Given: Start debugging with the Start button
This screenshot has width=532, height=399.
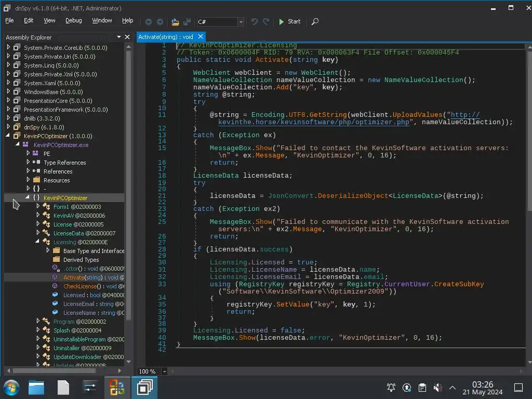Looking at the screenshot, I should coord(289,21).
